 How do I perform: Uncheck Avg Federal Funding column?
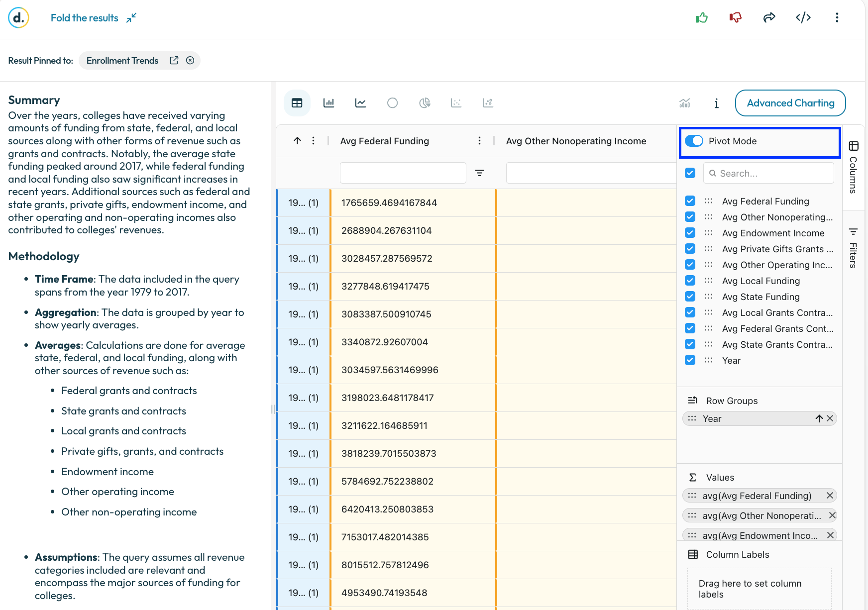click(x=690, y=201)
